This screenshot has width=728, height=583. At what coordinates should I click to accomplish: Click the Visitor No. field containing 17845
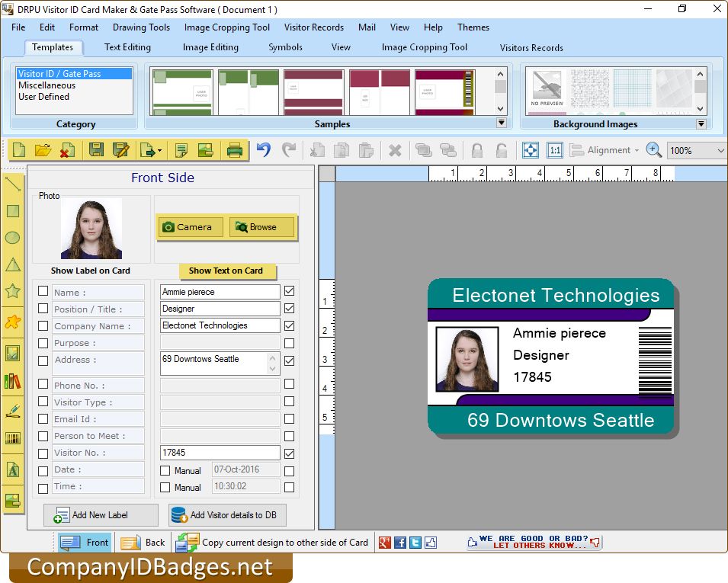pos(220,453)
